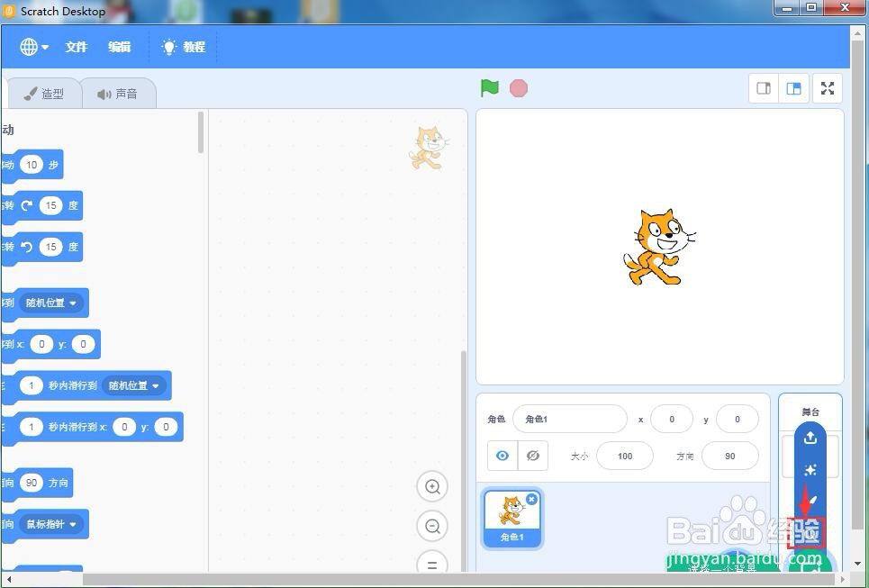Click the cat sprite on the stage
The height and width of the screenshot is (588, 869).
point(659,247)
